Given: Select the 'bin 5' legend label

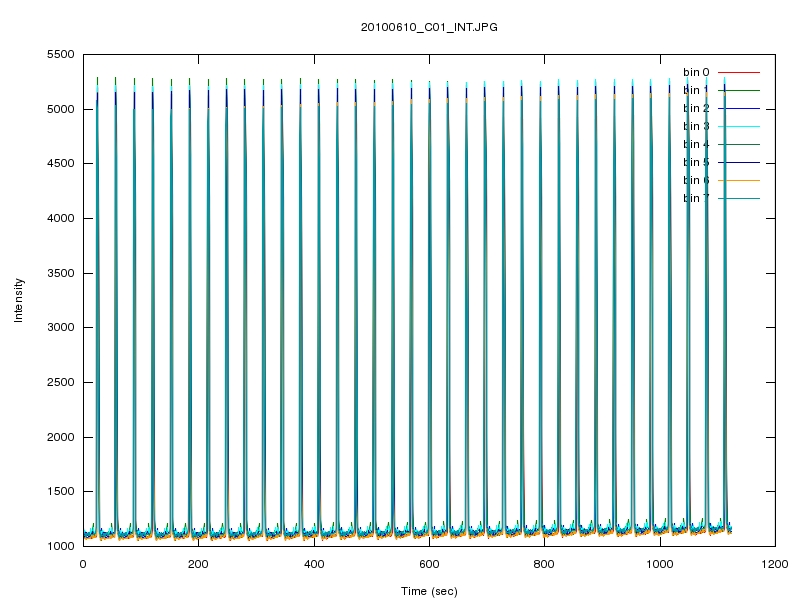Looking at the screenshot, I should point(696,162).
